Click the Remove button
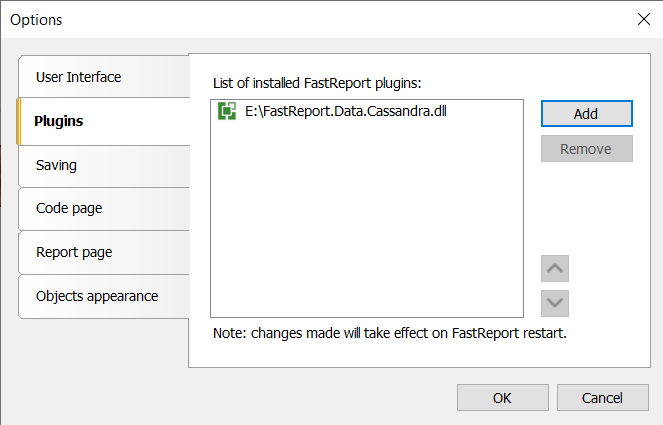This screenshot has height=425, width=663. [x=586, y=148]
